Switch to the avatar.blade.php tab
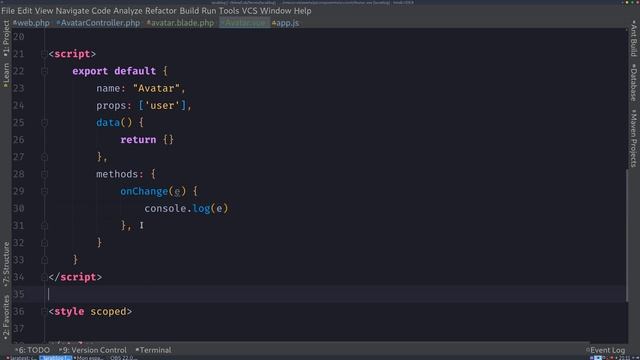 point(180,23)
